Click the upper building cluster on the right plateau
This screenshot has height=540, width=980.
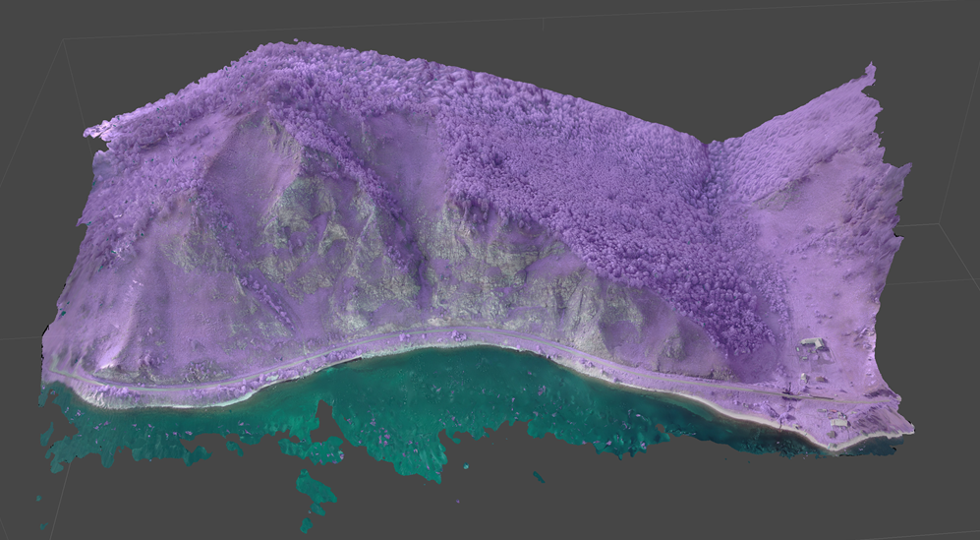click(x=812, y=344)
